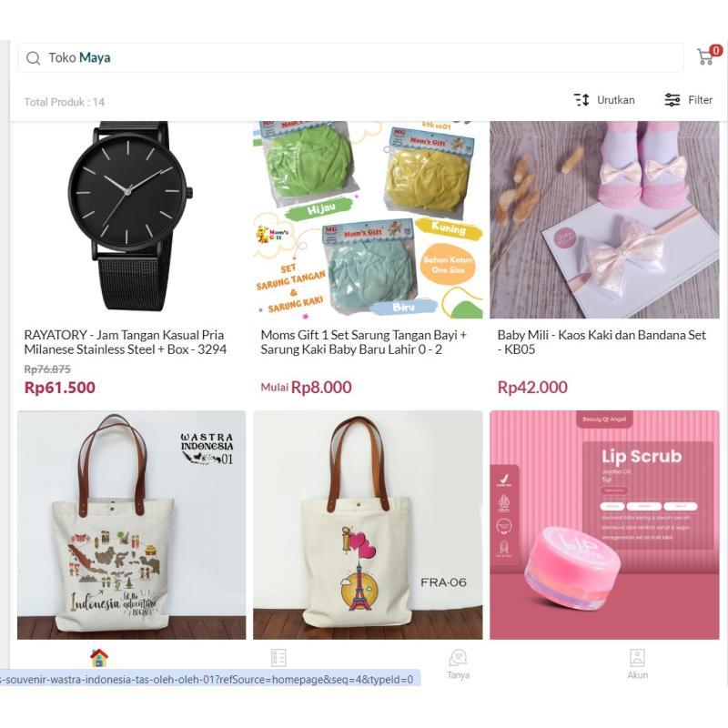Open the shopping cart icon
The height and width of the screenshot is (728, 728).
706,56
